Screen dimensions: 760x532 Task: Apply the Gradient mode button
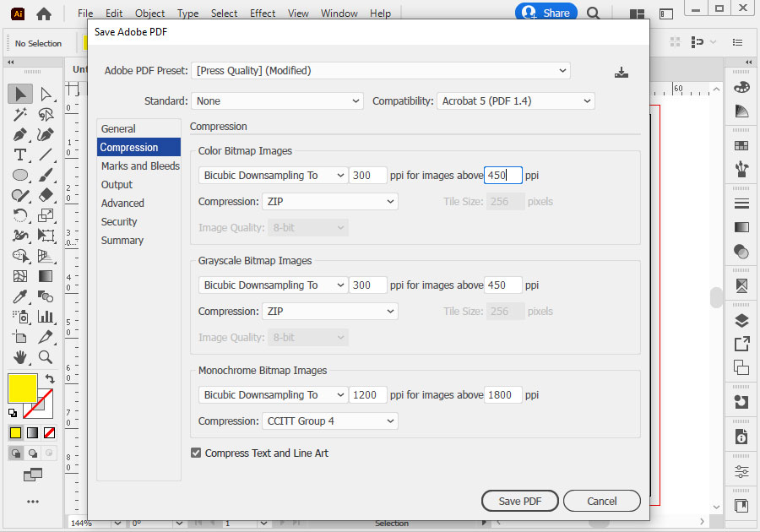32,432
